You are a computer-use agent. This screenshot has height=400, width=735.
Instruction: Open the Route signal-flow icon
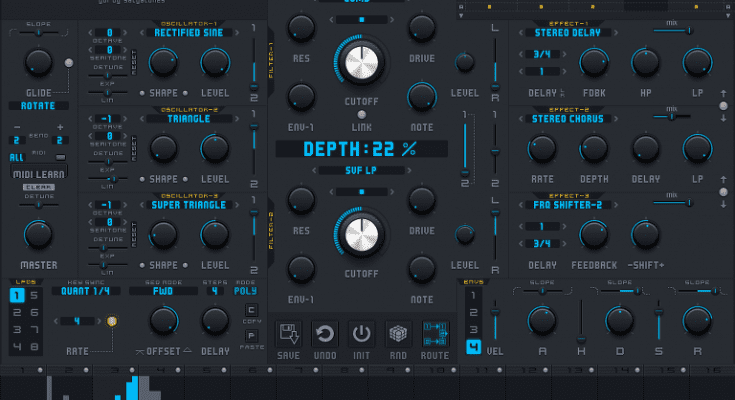pos(435,336)
